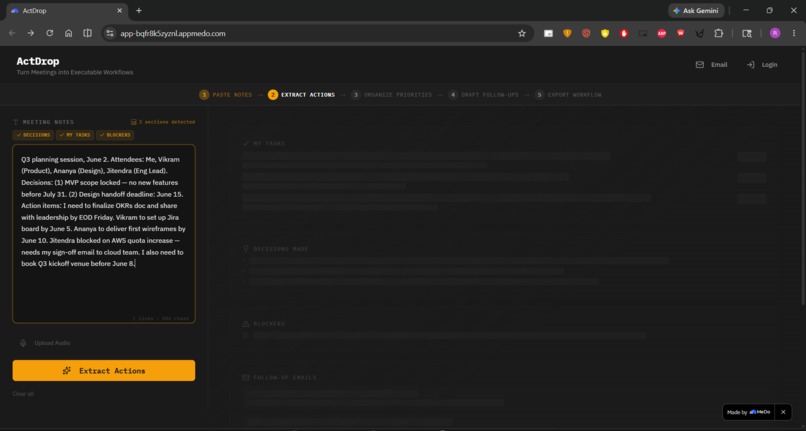Bookmark this page with the star
This screenshot has height=431, width=806.
coord(522,33)
